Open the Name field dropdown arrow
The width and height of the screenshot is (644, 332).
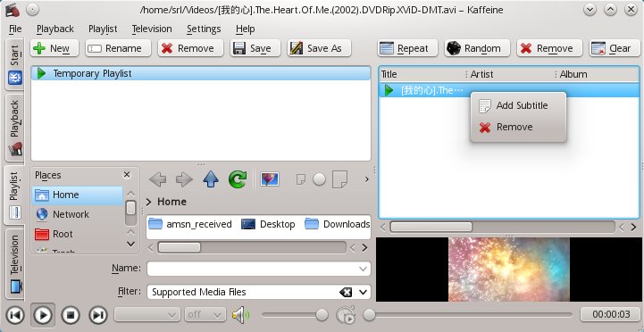pyautogui.click(x=363, y=269)
